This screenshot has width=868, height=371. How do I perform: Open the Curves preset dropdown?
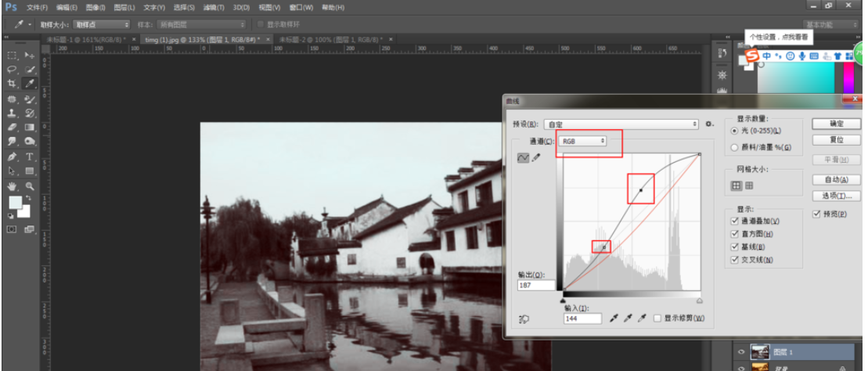621,124
